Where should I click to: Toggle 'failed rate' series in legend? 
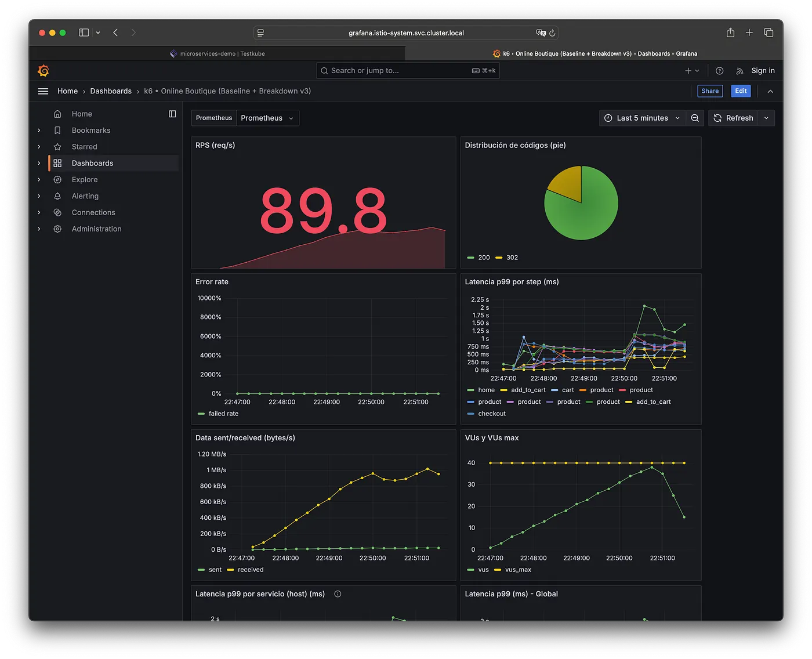pos(223,414)
